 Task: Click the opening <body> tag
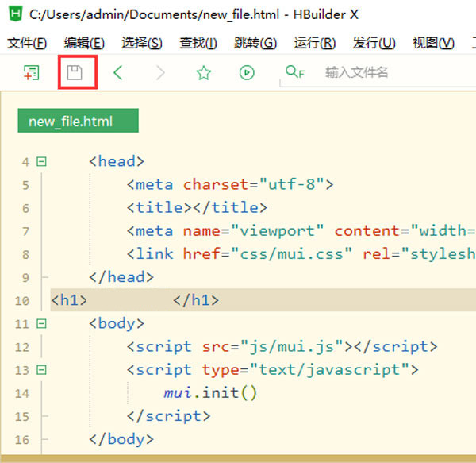(117, 323)
